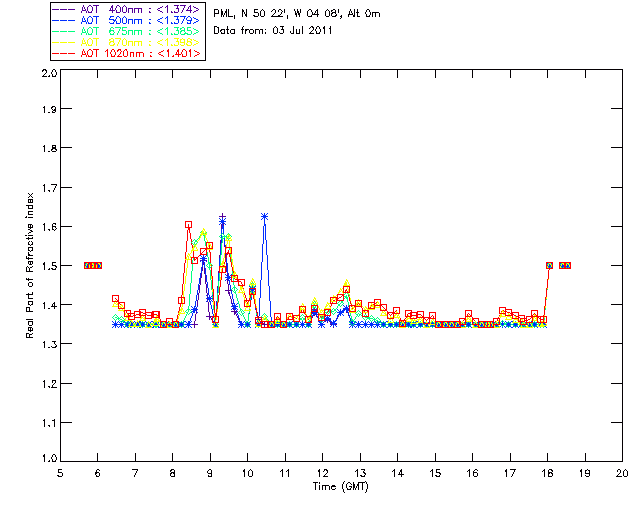
Task: Click y-axis tick label 1.1
Action: 49,423
